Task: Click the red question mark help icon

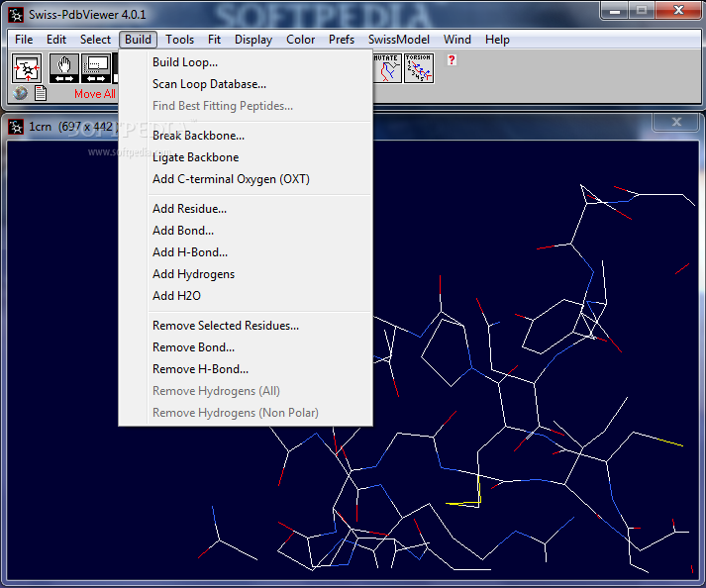Action: pyautogui.click(x=452, y=59)
